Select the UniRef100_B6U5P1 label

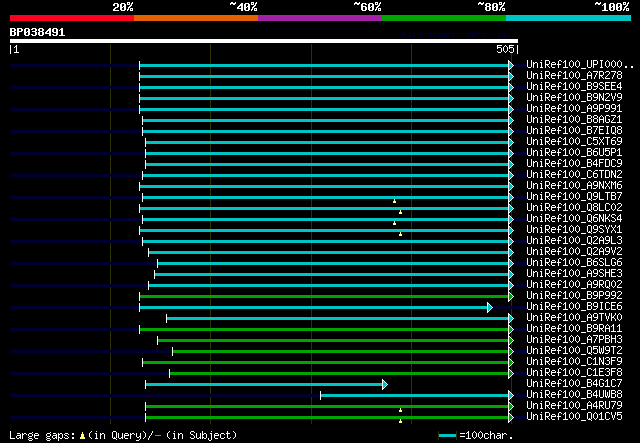(x=574, y=153)
